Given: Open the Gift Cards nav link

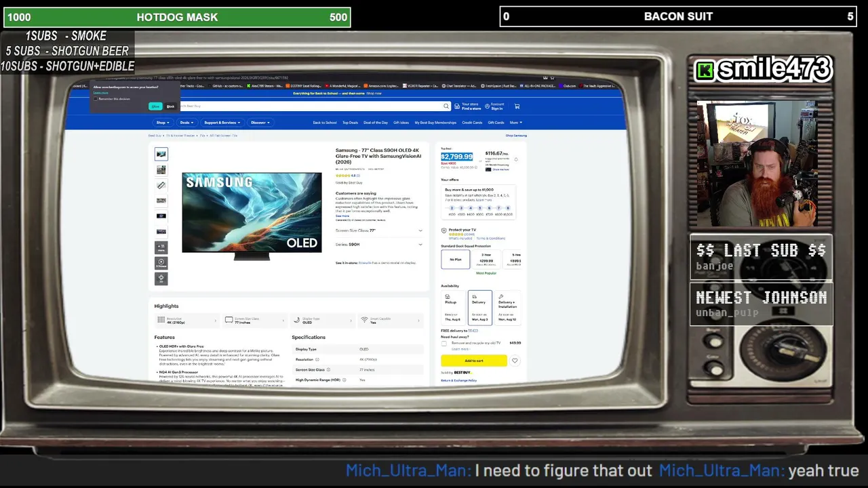Looking at the screenshot, I should (x=496, y=123).
